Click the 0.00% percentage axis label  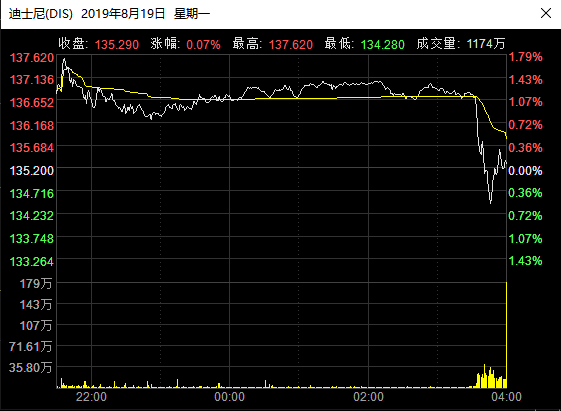click(x=525, y=171)
